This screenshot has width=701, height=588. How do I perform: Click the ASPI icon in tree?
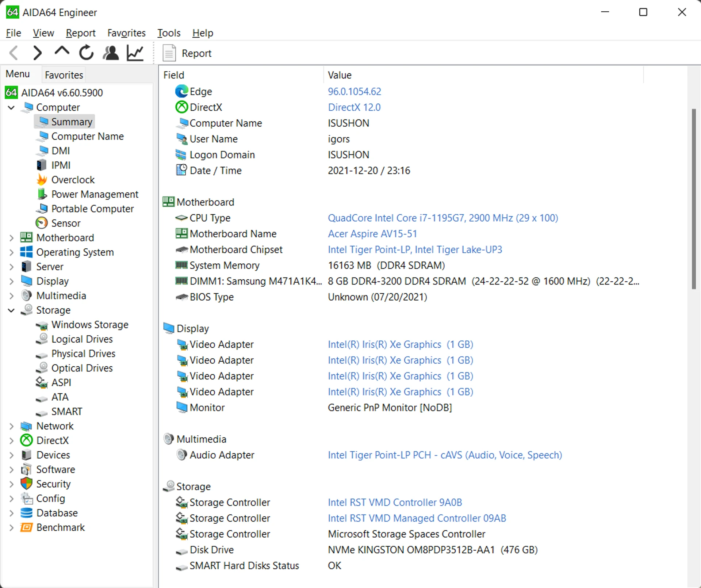coord(42,382)
